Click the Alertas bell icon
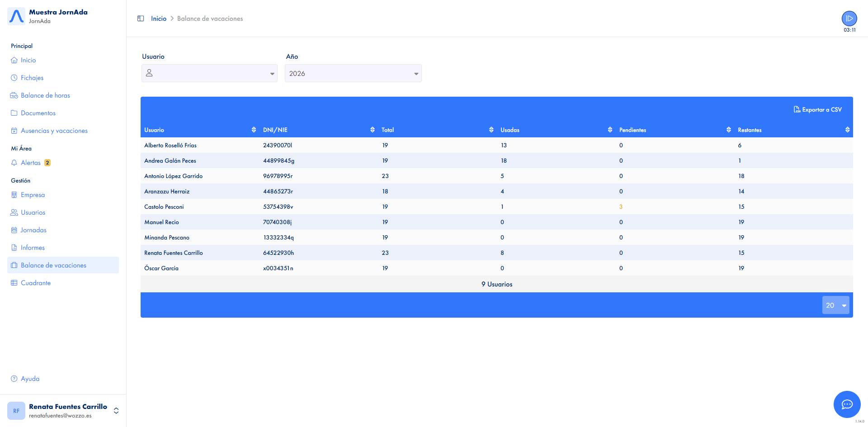 (x=14, y=163)
